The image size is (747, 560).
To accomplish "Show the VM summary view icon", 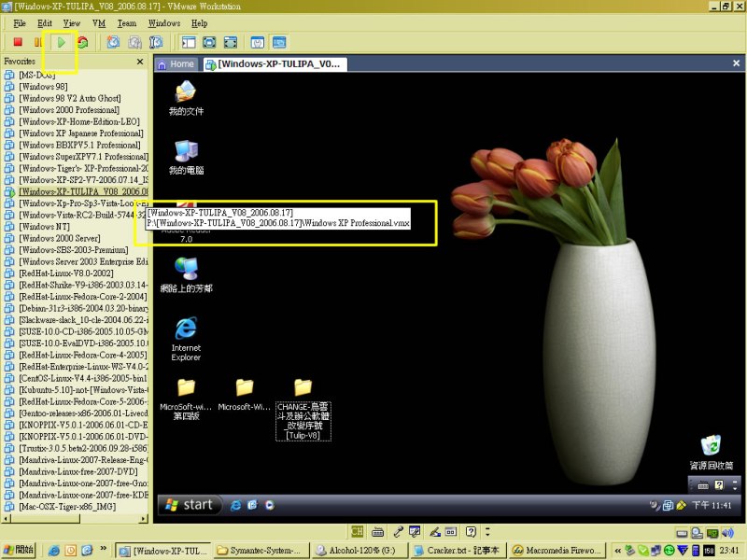I will click(258, 42).
